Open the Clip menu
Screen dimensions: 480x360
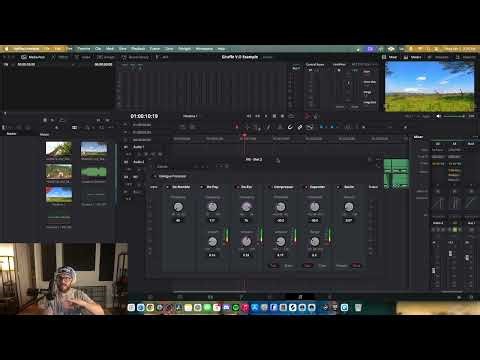[98, 49]
